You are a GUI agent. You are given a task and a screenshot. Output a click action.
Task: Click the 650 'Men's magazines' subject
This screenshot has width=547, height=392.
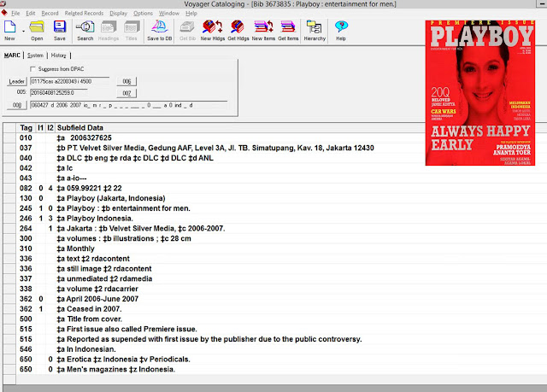coord(116,370)
